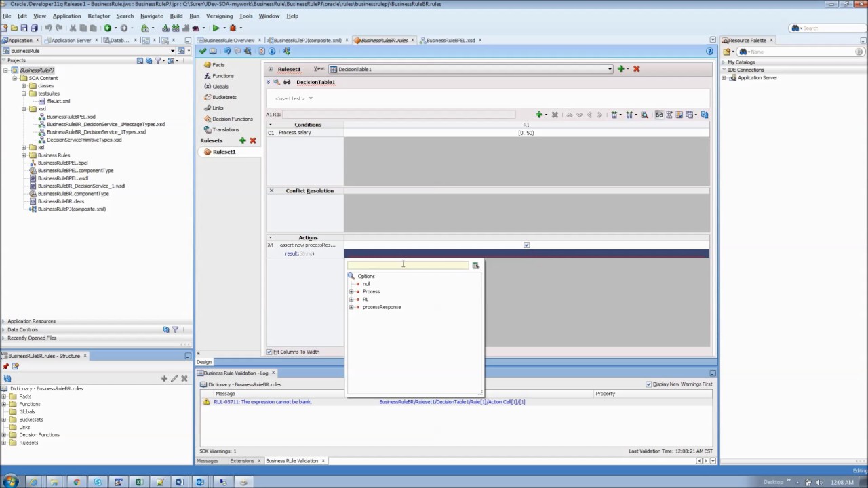Collapse the Conditions section arrow
Screen dimensions: 868x488
click(270, 125)
